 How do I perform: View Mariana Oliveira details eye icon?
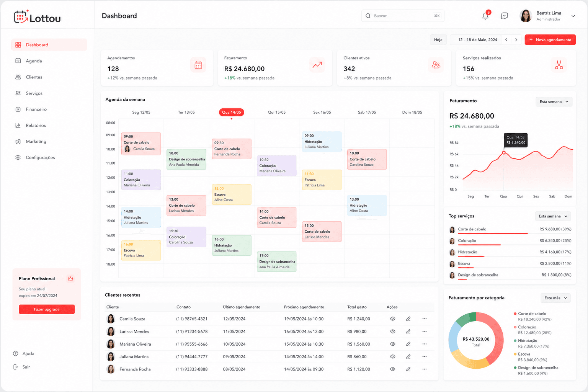pos(393,344)
